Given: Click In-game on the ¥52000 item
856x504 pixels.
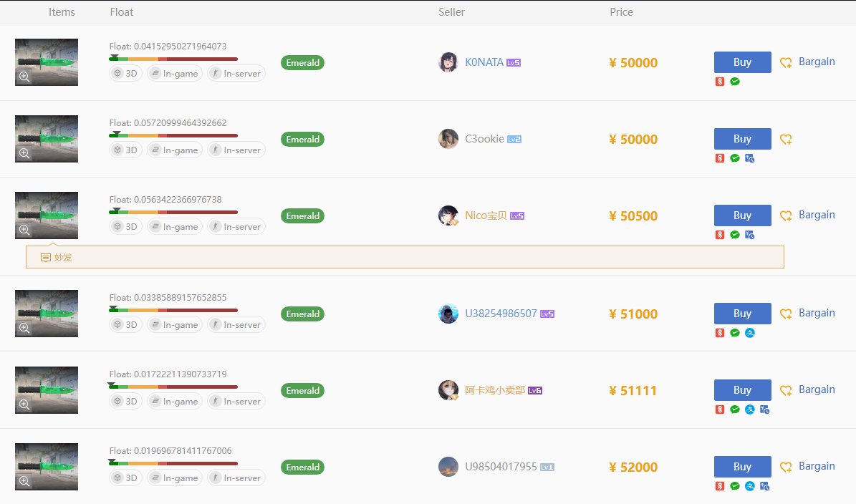Looking at the screenshot, I should point(175,478).
